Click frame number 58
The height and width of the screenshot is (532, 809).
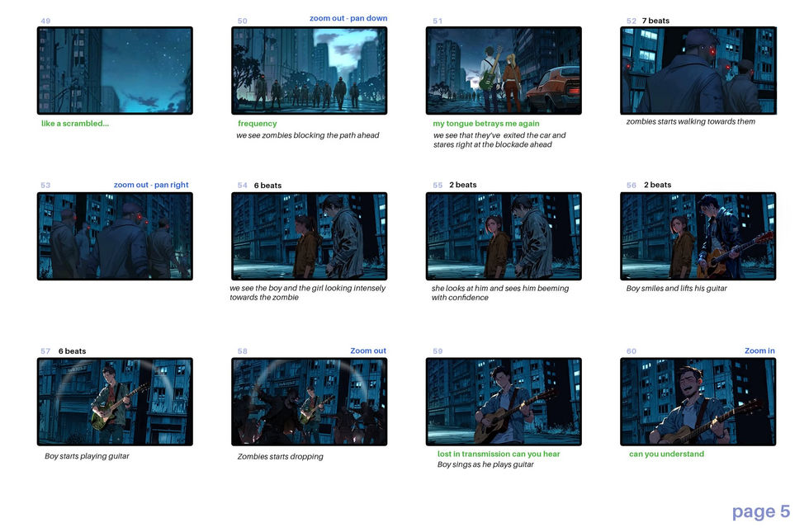pos(242,351)
